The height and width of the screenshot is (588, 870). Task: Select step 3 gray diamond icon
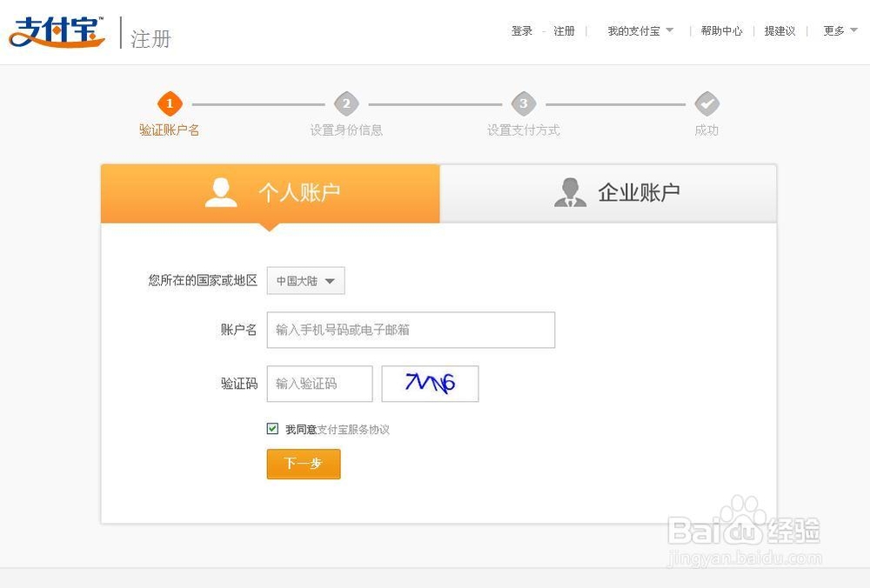pyautogui.click(x=523, y=104)
